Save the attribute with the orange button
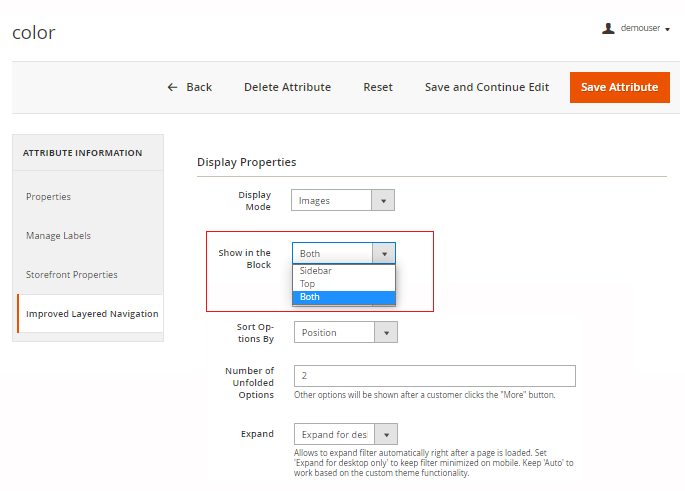Screen dimensions: 685x491 coord(619,87)
